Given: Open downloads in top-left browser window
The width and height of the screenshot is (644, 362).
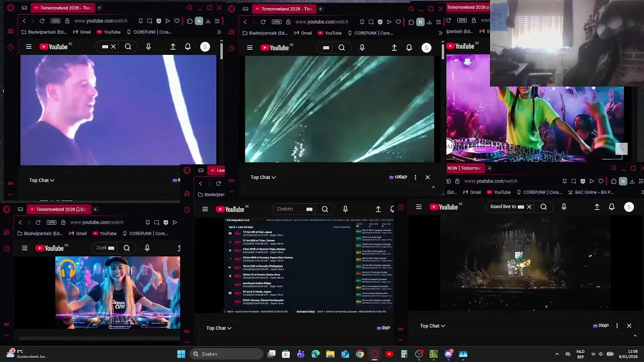Looking at the screenshot, I should click(x=208, y=21).
